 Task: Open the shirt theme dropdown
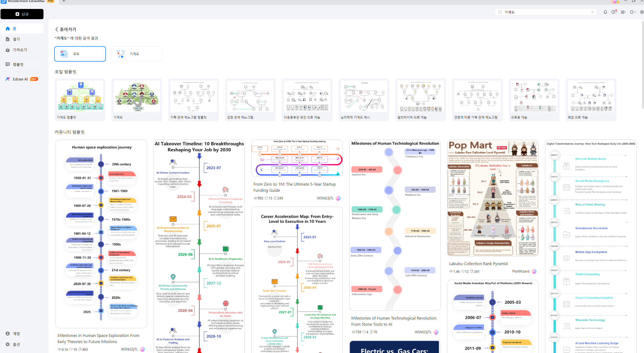coord(632,12)
